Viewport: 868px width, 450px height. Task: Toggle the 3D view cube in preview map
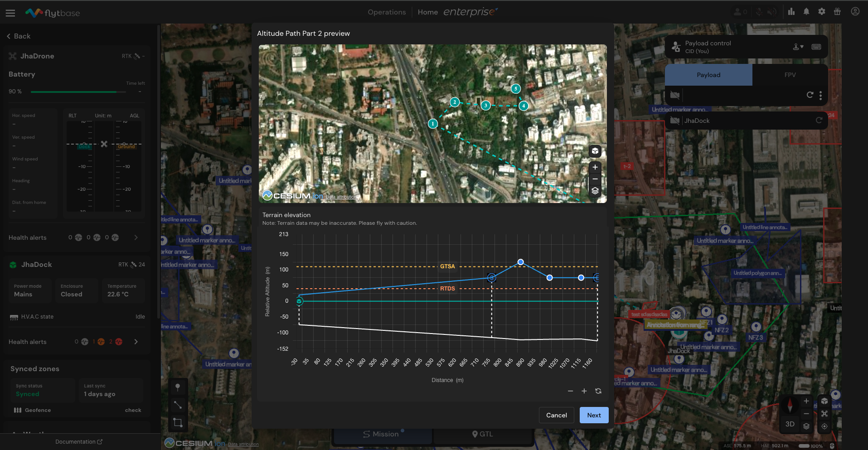coord(595,151)
